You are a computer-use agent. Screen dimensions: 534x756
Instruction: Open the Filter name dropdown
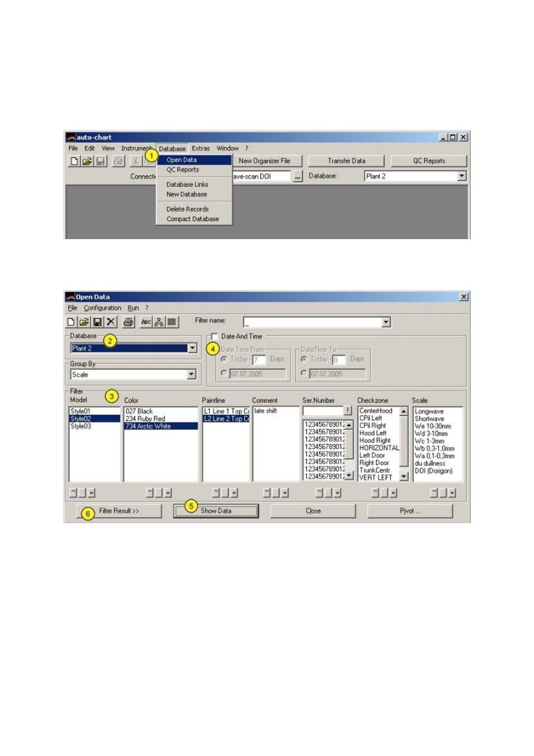tap(386, 322)
